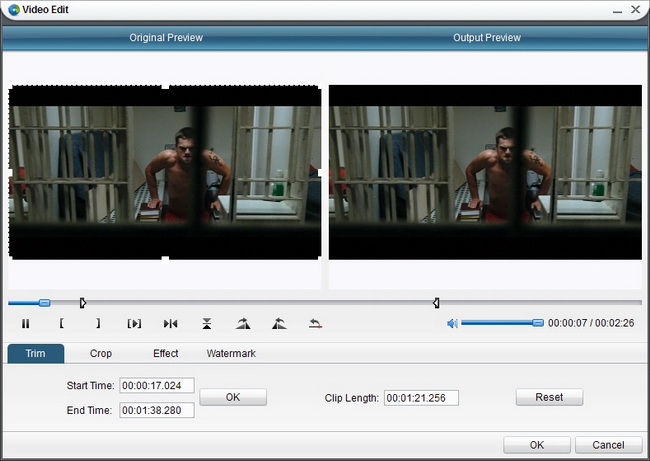Click the End Time input field
The height and width of the screenshot is (461, 650).
point(157,410)
